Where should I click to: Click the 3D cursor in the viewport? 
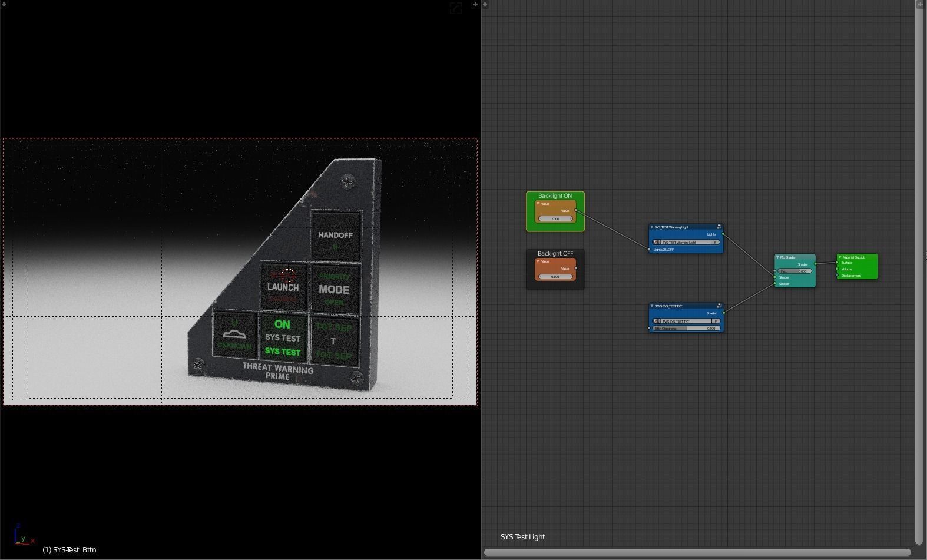click(288, 276)
